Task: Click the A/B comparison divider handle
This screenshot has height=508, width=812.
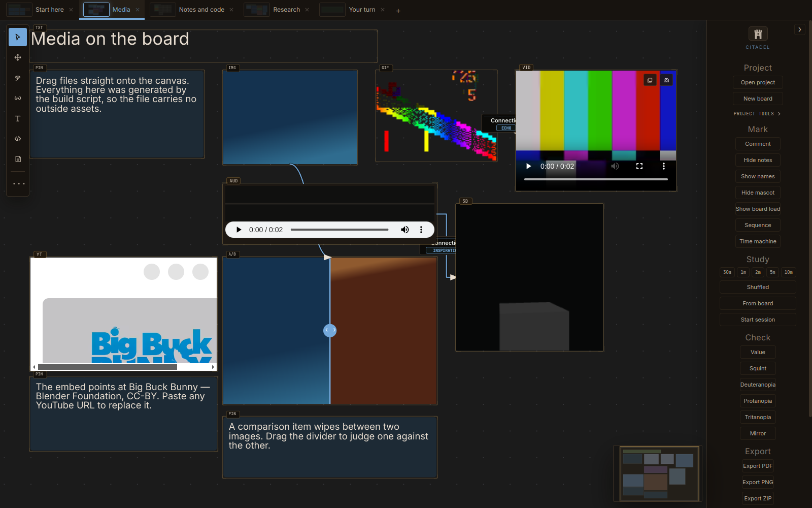Action: click(330, 331)
